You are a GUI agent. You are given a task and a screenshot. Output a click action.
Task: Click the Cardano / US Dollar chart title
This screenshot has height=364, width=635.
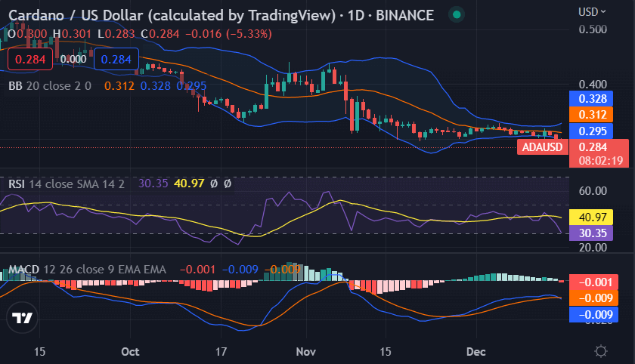[221, 15]
